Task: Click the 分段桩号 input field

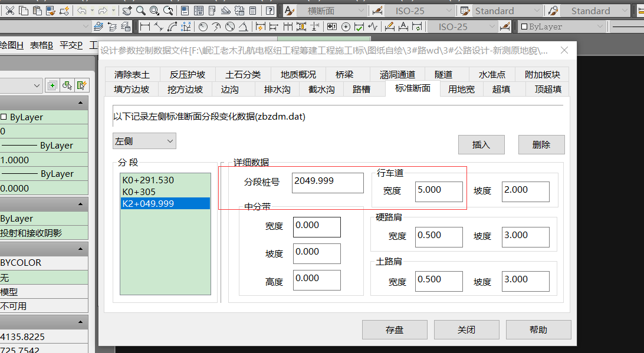Action: (x=327, y=182)
